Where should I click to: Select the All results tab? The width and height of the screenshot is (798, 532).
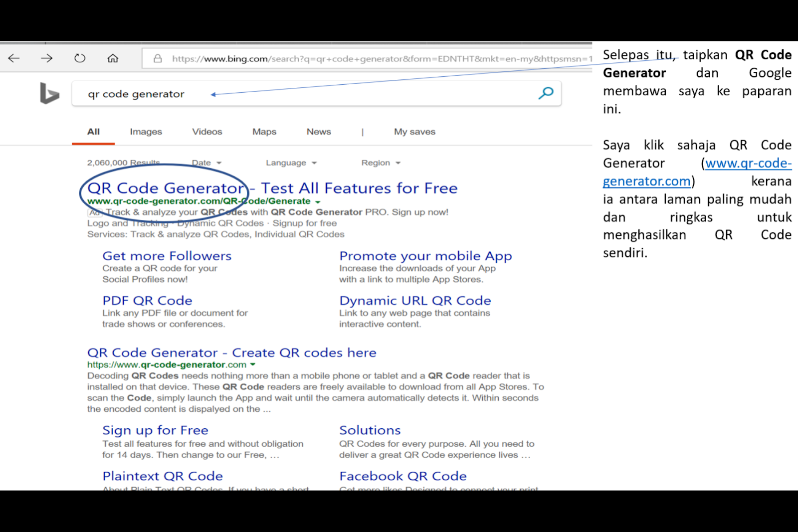[x=93, y=132]
